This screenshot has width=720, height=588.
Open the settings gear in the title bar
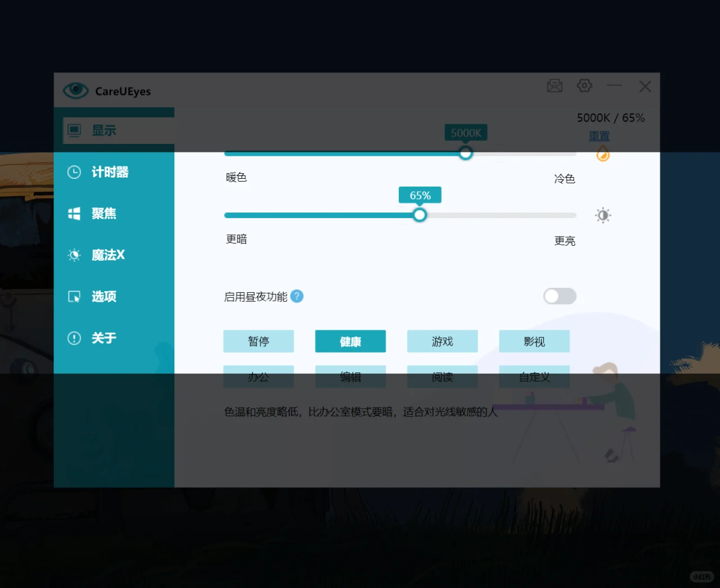point(584,85)
